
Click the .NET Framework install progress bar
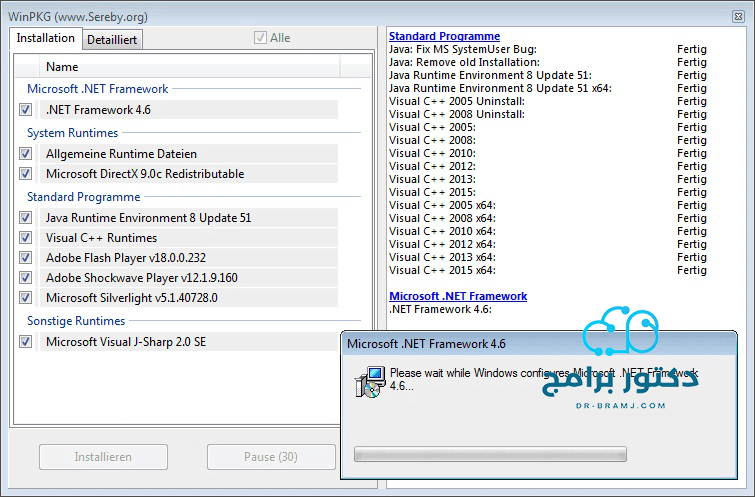point(490,454)
